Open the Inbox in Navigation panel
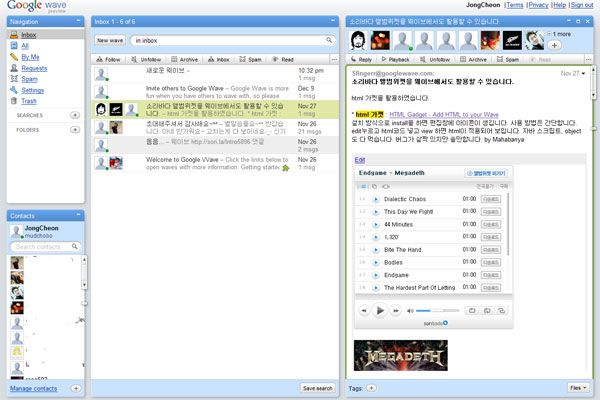Viewport: 600px width, 400px height. [x=28, y=35]
